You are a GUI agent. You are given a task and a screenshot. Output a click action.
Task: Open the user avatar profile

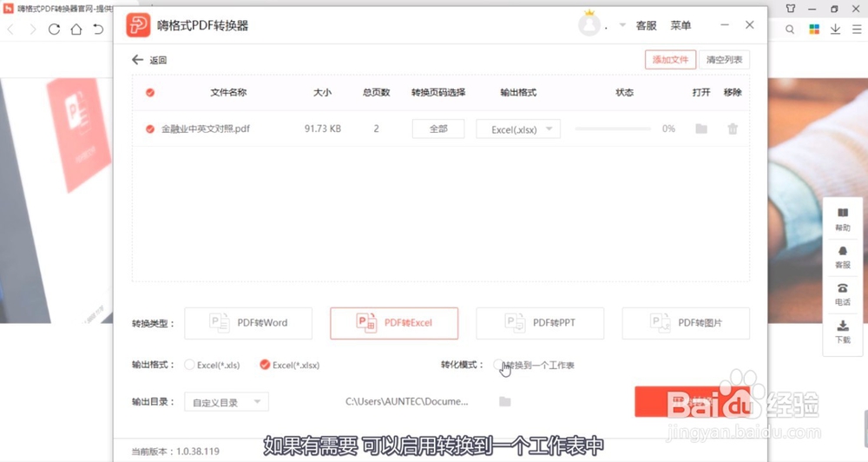click(x=589, y=25)
